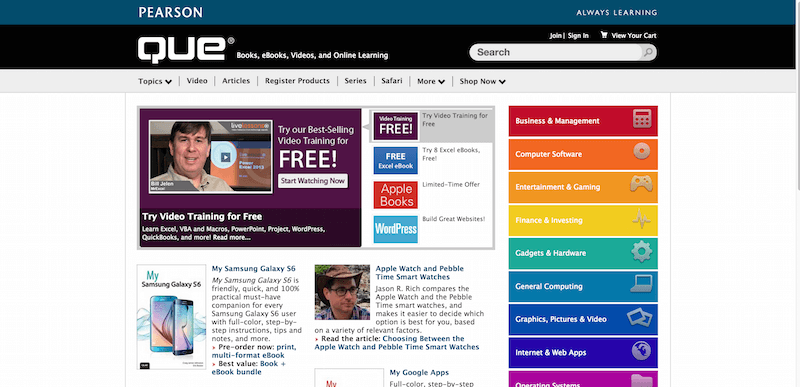Screen dimensions: 800x387
Task: Select the WordPress thumbnail
Action: [395, 229]
